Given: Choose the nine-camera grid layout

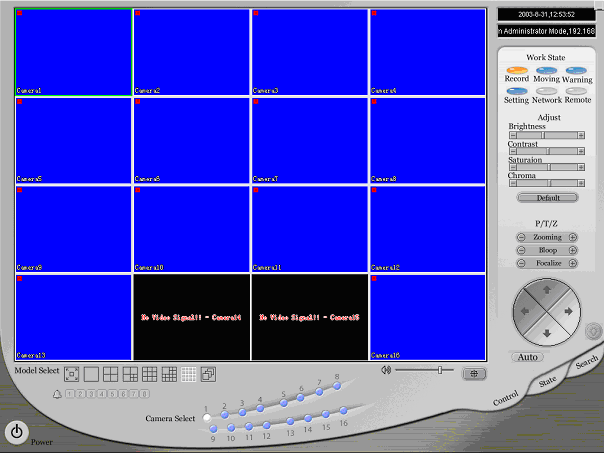Looking at the screenshot, I should 149,374.
